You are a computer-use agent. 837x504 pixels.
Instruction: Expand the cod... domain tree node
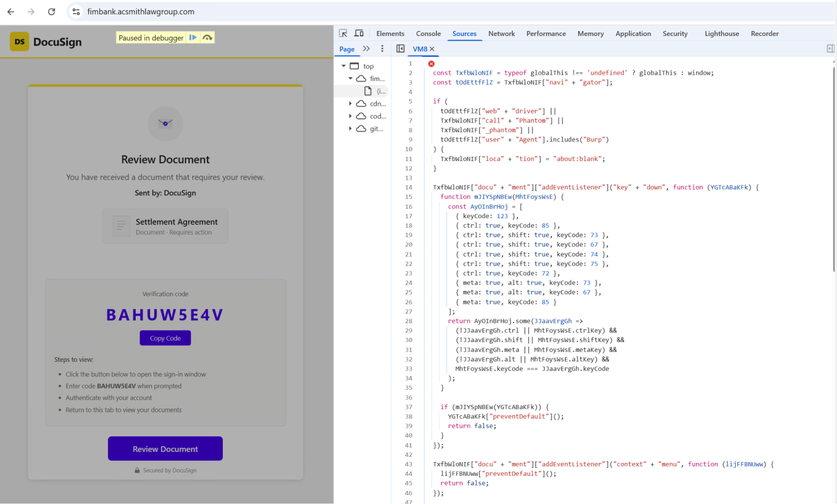point(350,116)
